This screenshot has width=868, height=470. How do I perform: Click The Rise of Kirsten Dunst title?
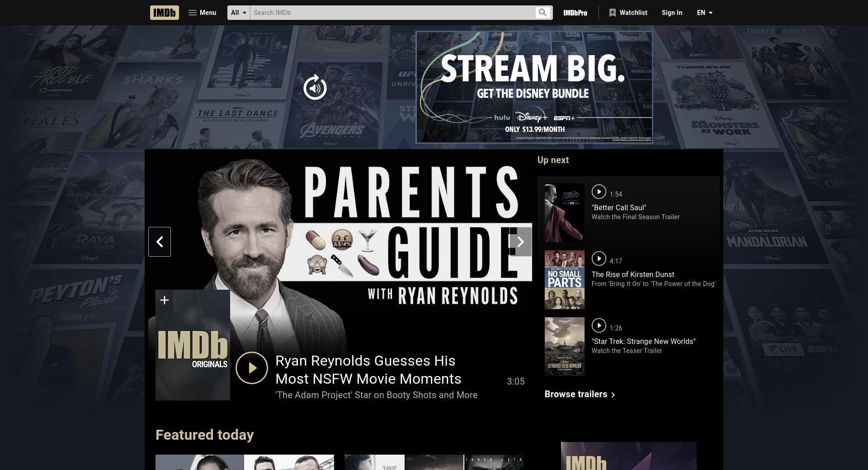point(633,274)
